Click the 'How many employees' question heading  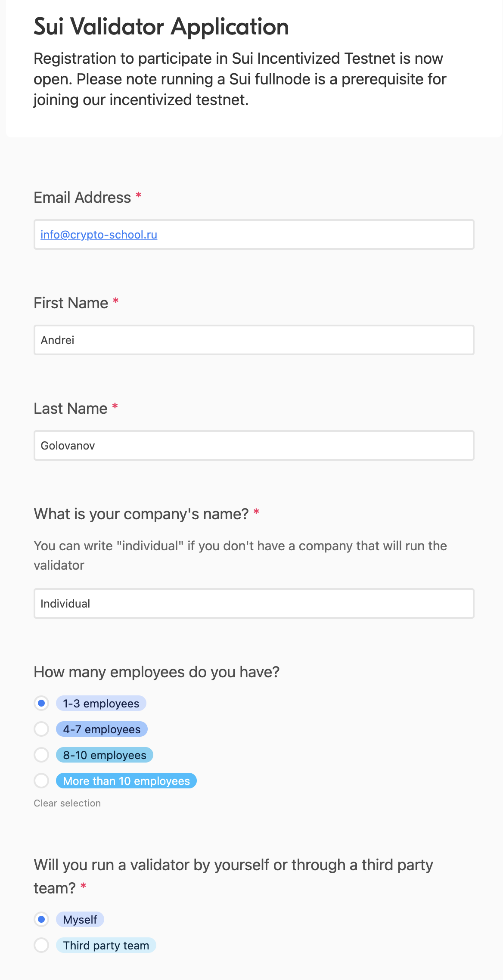click(157, 672)
